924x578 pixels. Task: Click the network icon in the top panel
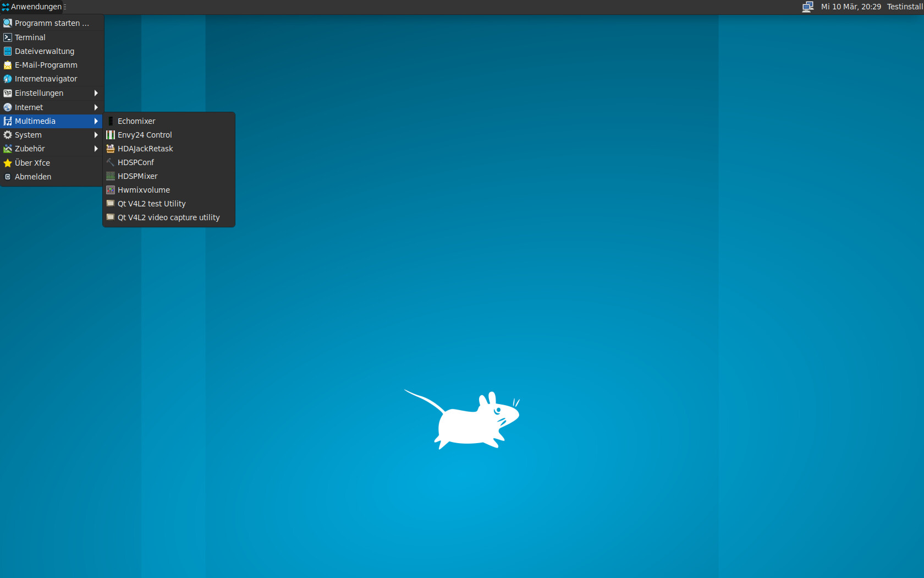coord(807,7)
